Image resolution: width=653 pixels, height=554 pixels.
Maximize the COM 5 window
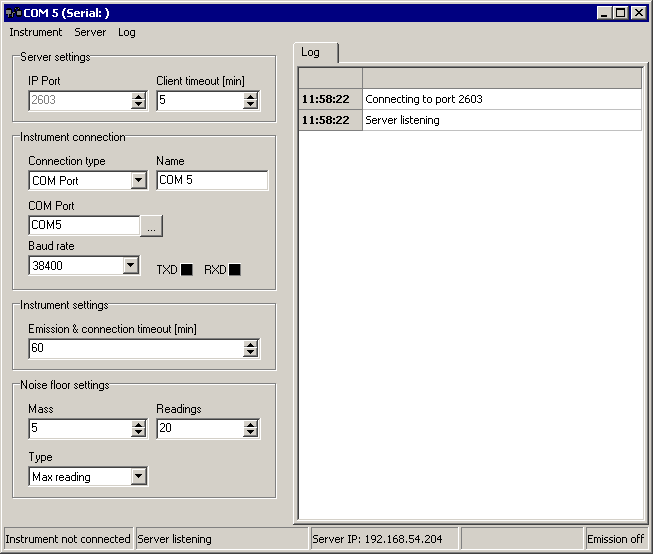point(621,13)
